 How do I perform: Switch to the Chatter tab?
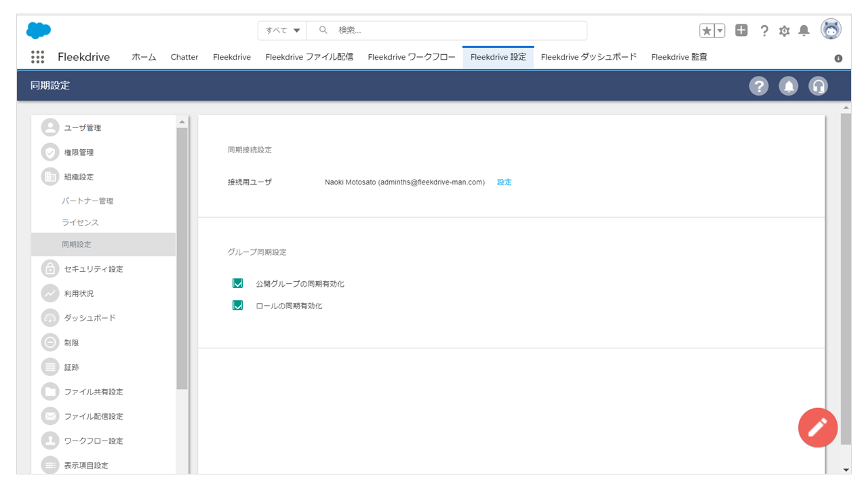[184, 57]
